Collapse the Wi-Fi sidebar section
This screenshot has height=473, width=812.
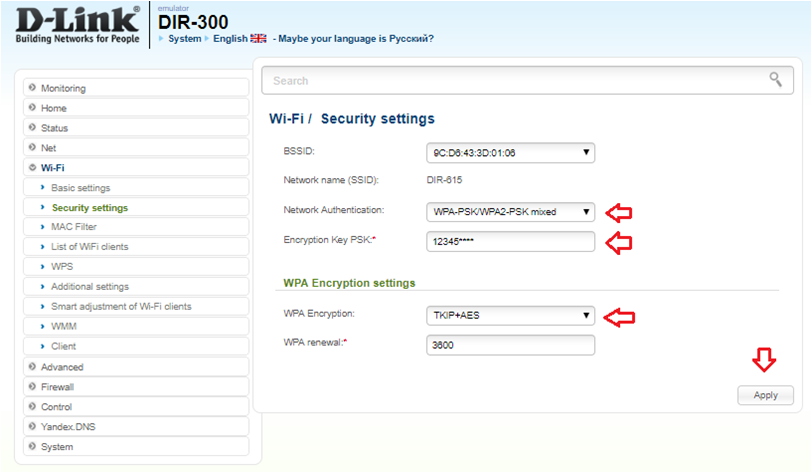click(53, 168)
